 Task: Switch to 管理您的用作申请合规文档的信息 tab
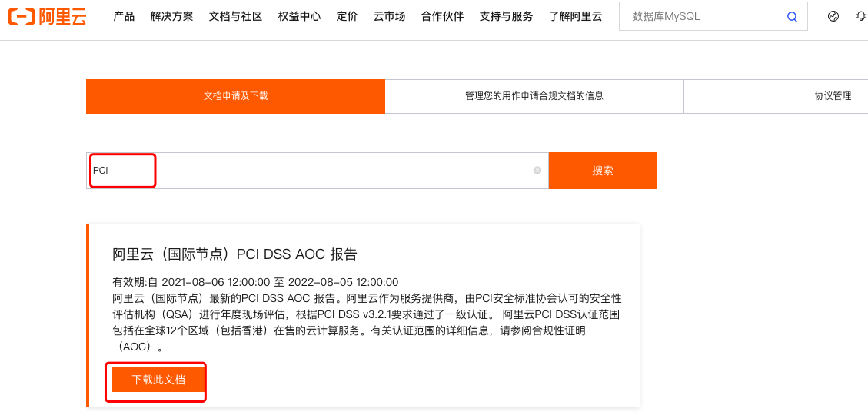coord(534,96)
